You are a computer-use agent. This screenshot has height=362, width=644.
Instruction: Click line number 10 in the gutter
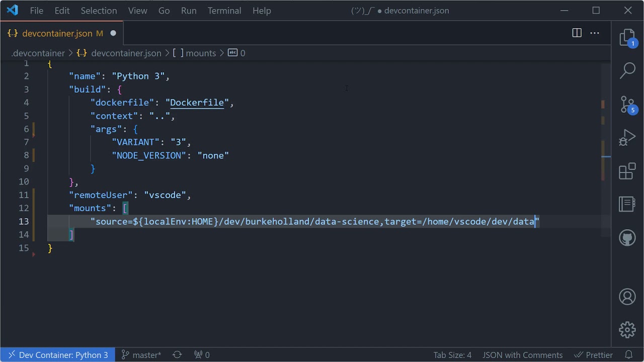[24, 182]
